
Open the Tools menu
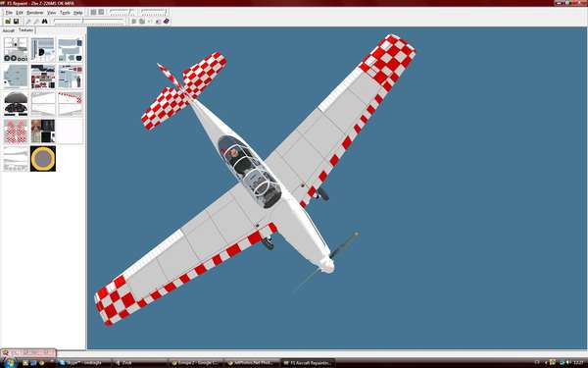(65, 13)
